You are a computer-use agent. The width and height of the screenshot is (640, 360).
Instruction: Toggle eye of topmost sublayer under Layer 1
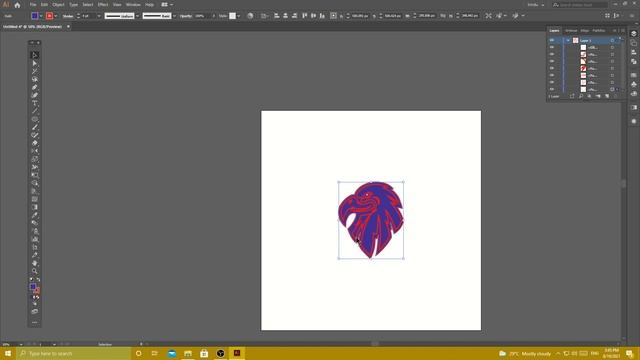pos(552,47)
